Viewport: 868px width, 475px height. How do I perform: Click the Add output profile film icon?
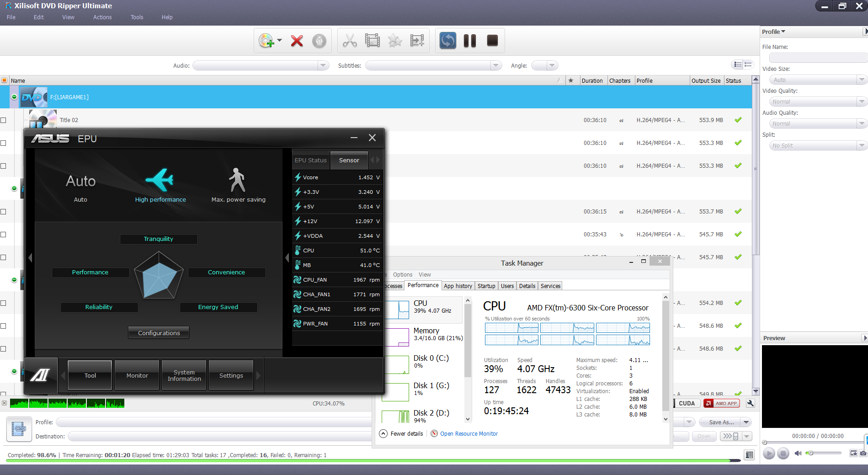tap(417, 41)
